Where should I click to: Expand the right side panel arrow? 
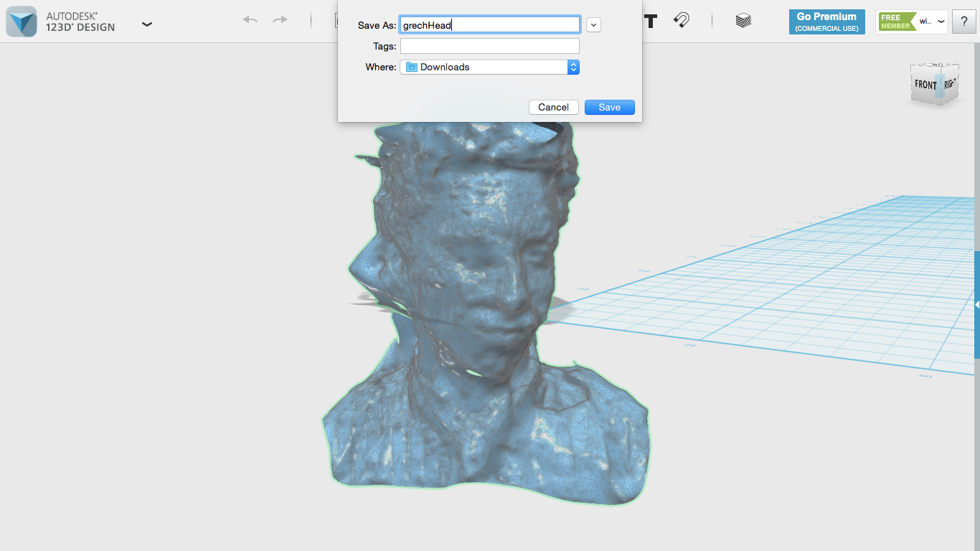coord(976,305)
